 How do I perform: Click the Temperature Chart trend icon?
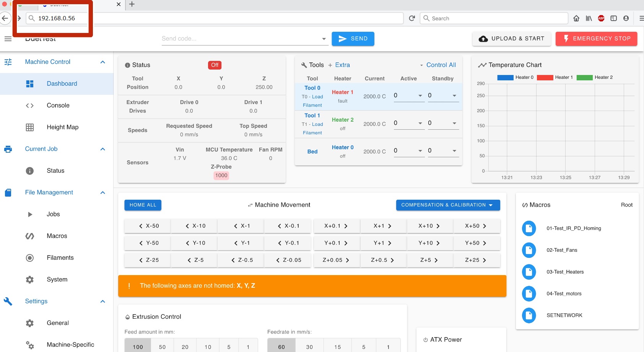point(482,65)
